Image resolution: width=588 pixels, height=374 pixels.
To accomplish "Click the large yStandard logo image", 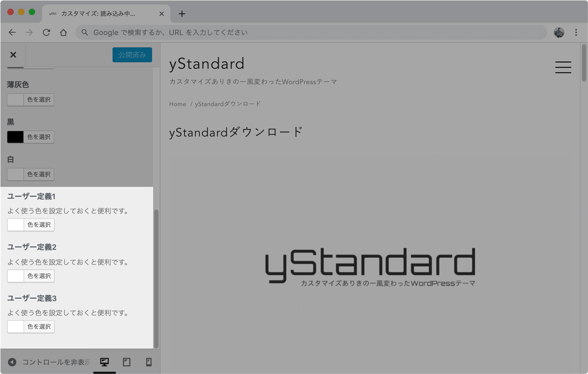I will coord(370,266).
